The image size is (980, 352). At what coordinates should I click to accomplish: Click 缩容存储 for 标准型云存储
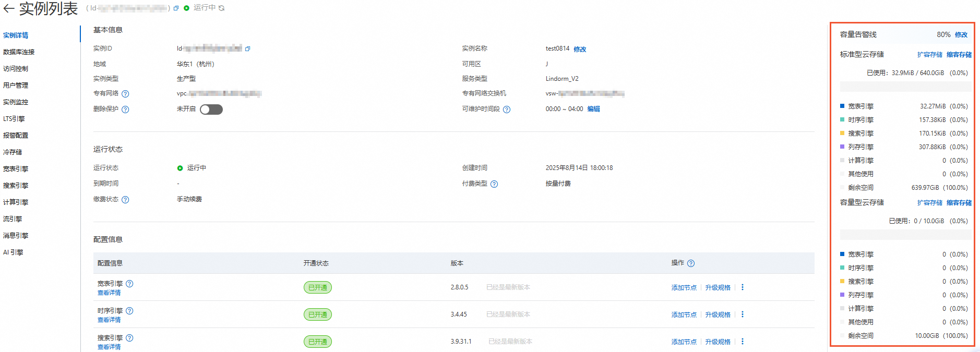tap(959, 55)
